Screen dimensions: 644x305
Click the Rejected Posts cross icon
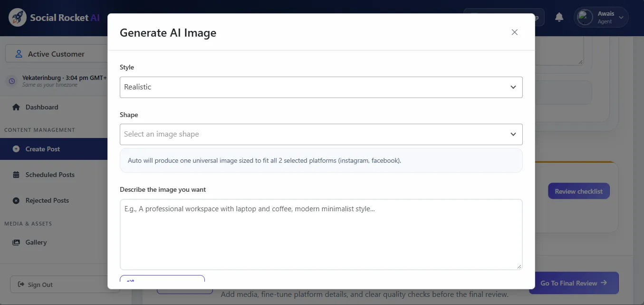point(16,200)
